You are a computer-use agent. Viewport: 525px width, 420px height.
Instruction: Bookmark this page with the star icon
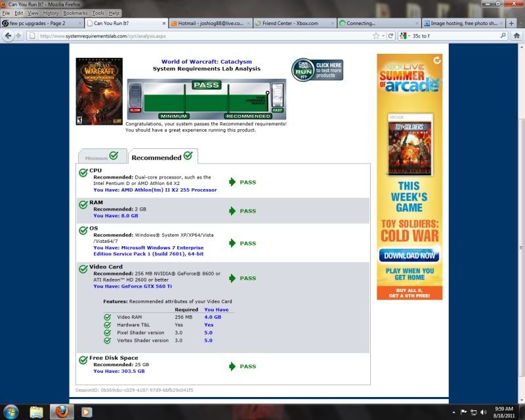coord(376,36)
